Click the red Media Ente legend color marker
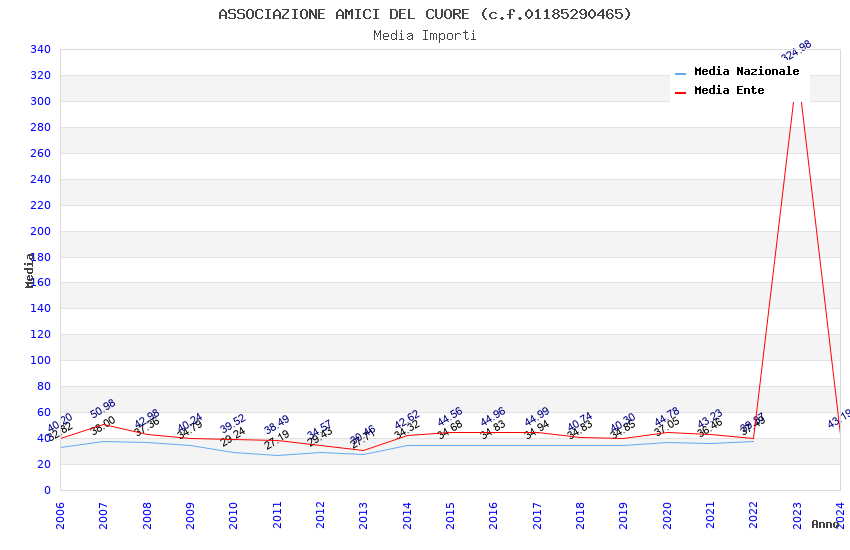The image size is (850, 550). (x=680, y=93)
